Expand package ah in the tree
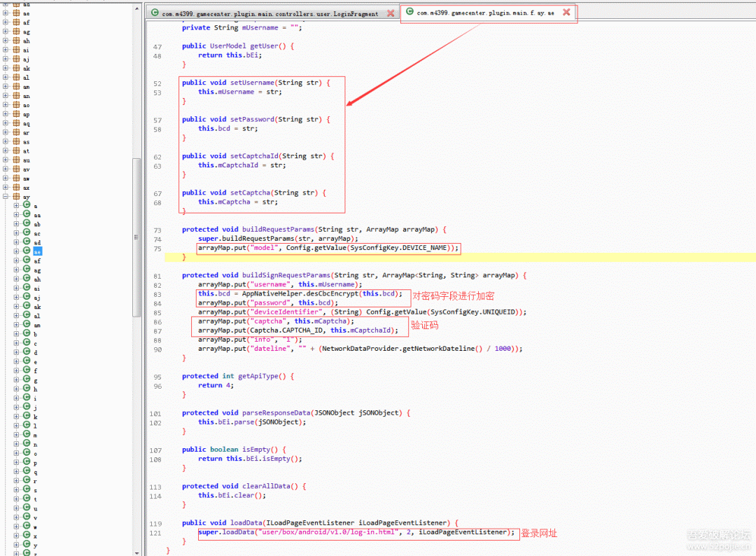The height and width of the screenshot is (556, 756). coord(6,41)
